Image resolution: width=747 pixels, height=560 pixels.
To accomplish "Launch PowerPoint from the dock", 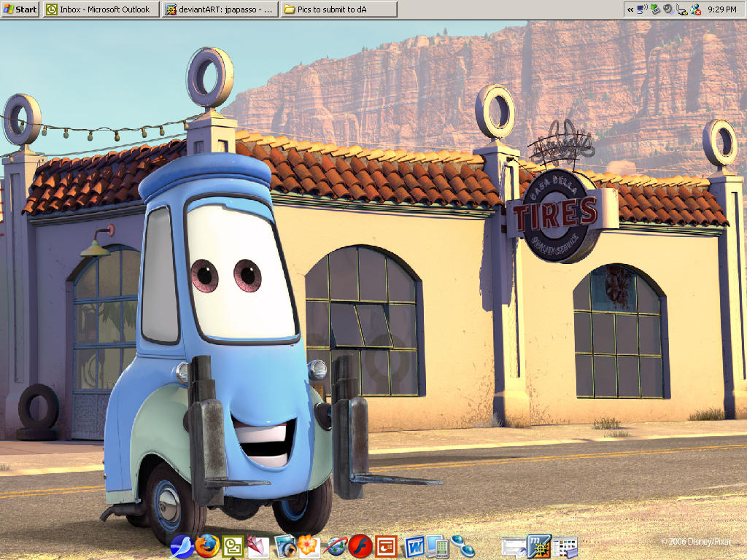I will coord(387,547).
